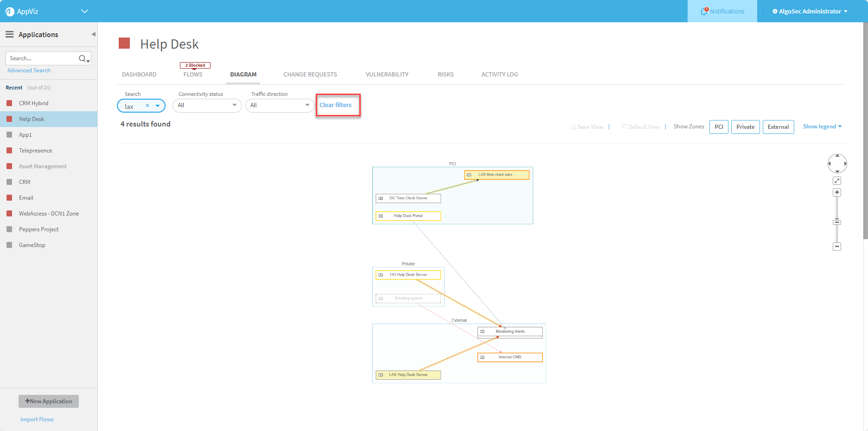Click the magnifier search icon in sidebar
Screen dimensions: 868x431
pyautogui.click(x=83, y=58)
